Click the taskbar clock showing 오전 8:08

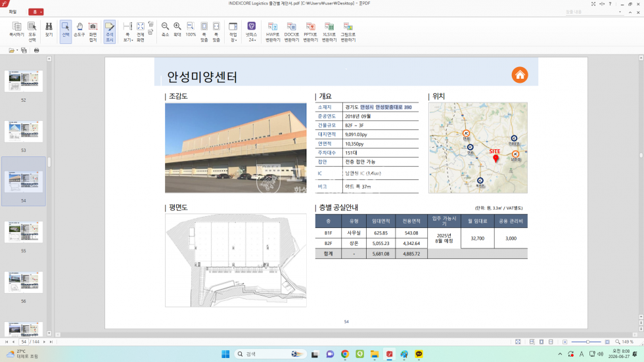(x=620, y=354)
